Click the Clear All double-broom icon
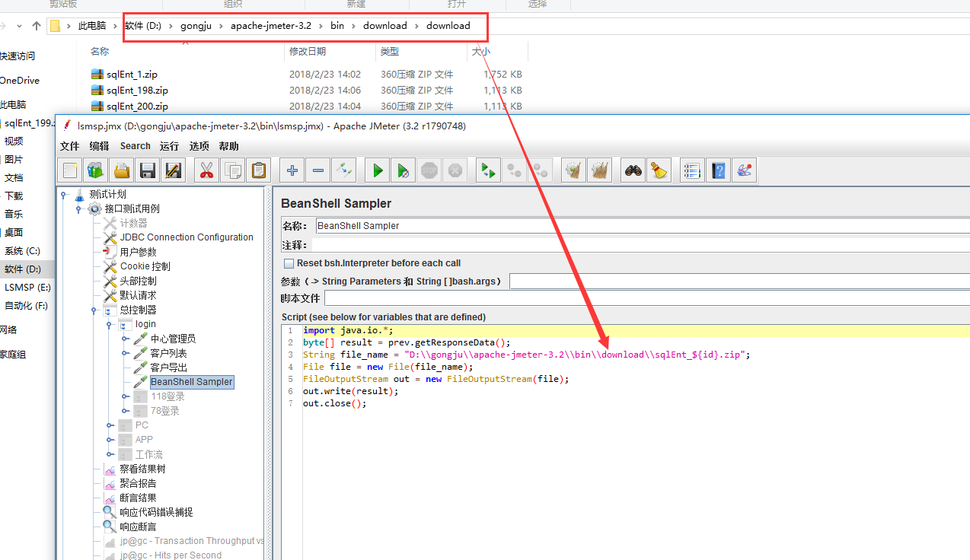 pyautogui.click(x=600, y=170)
